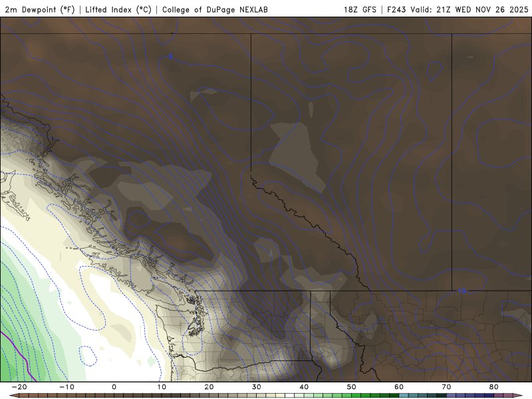Click 'College of DuPage NEXLAB' header text
The width and height of the screenshot is (532, 399).
tap(215, 9)
